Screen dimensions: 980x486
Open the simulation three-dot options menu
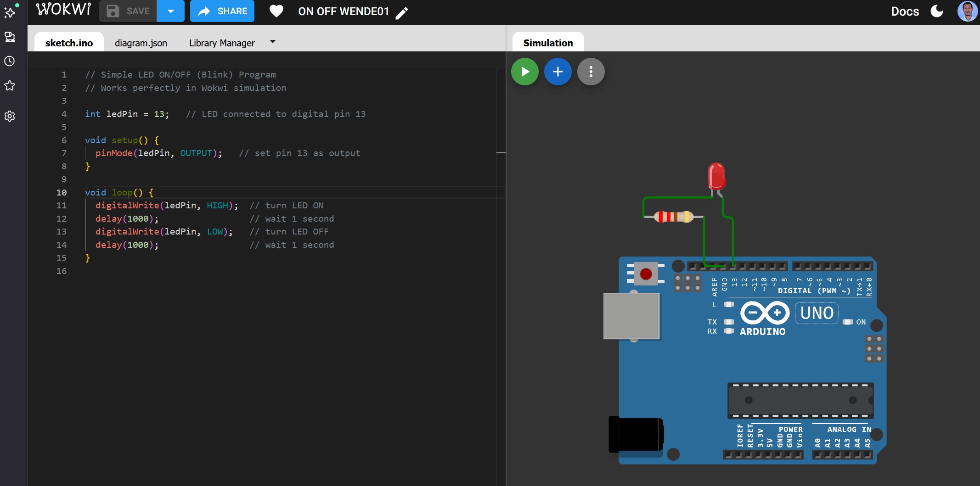(x=591, y=72)
